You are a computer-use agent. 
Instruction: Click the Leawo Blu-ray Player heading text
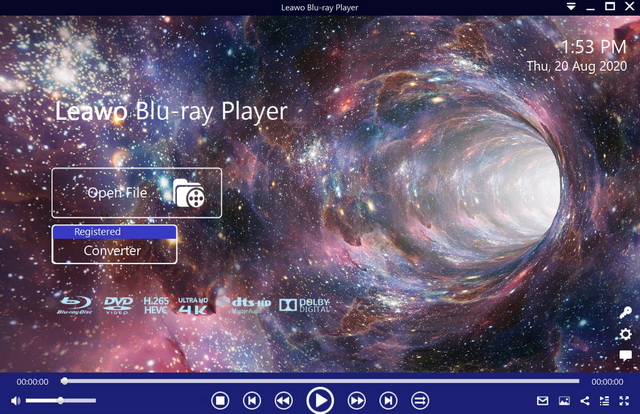click(x=171, y=111)
